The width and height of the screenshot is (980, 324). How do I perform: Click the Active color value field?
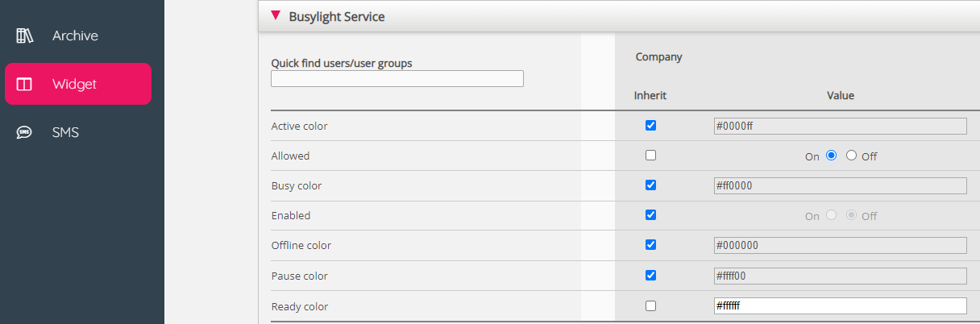[839, 126]
